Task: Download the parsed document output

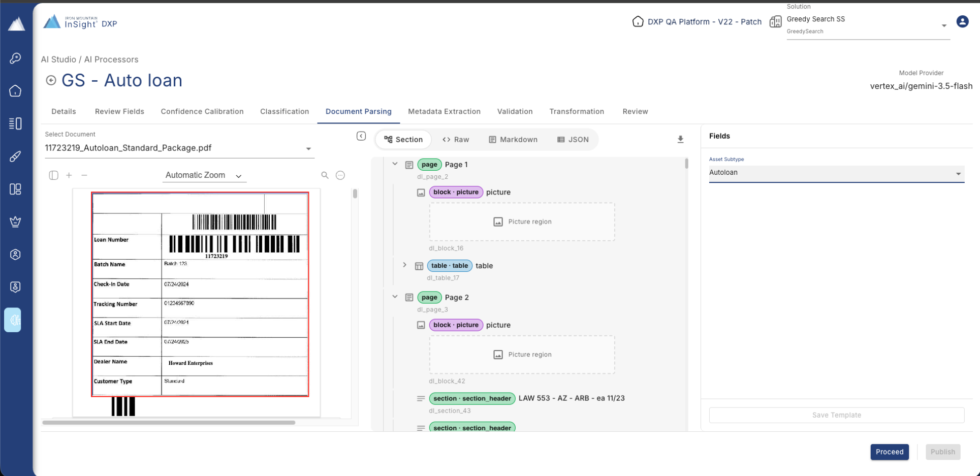Action: coord(680,139)
